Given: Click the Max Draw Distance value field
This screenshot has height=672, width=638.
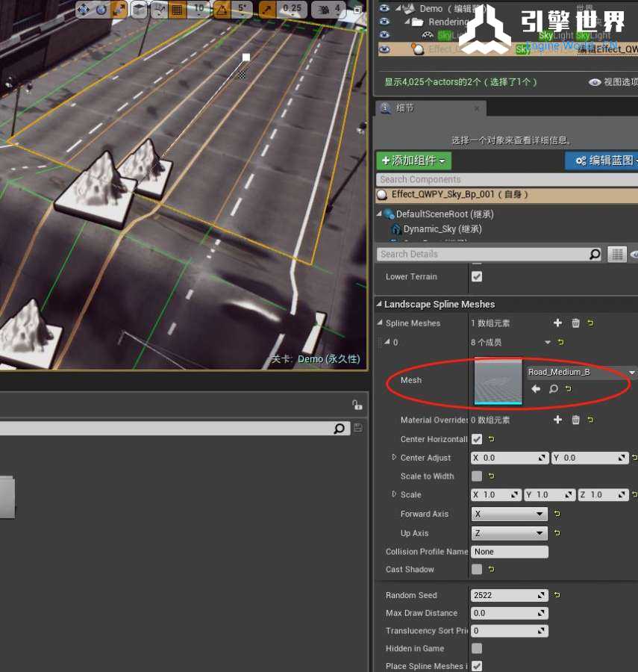Looking at the screenshot, I should click(509, 613).
